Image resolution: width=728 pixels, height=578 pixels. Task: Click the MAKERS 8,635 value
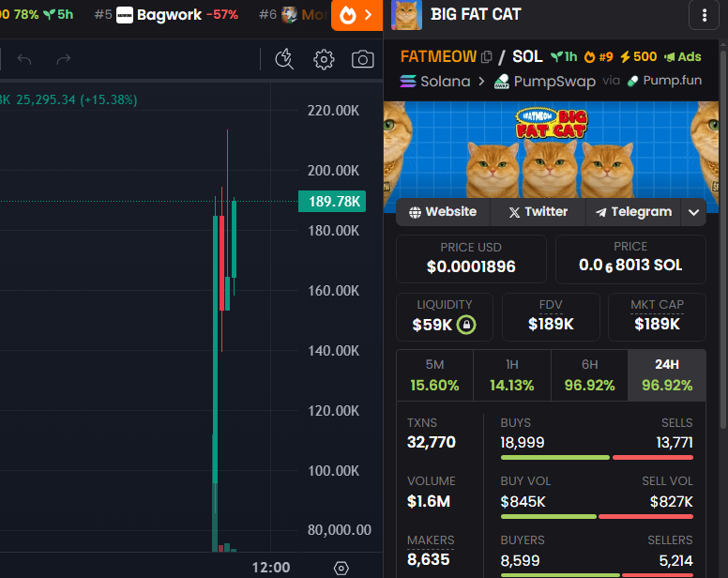coord(428,560)
